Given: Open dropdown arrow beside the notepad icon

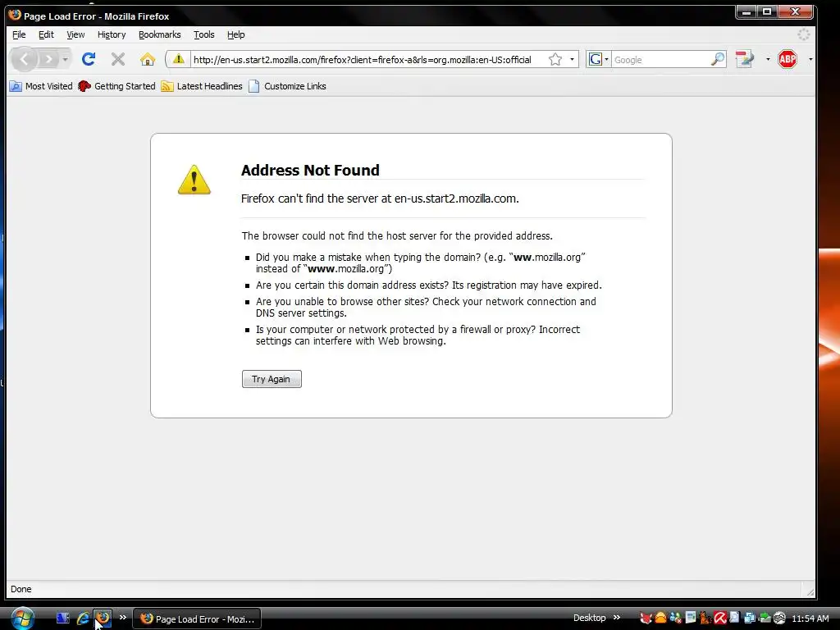Looking at the screenshot, I should pyautogui.click(x=768, y=59).
